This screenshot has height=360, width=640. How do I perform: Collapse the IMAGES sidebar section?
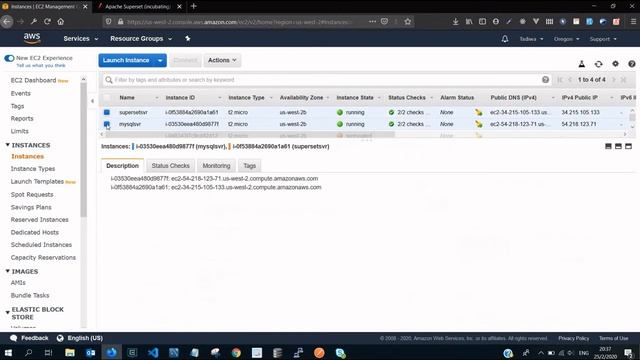[7, 271]
